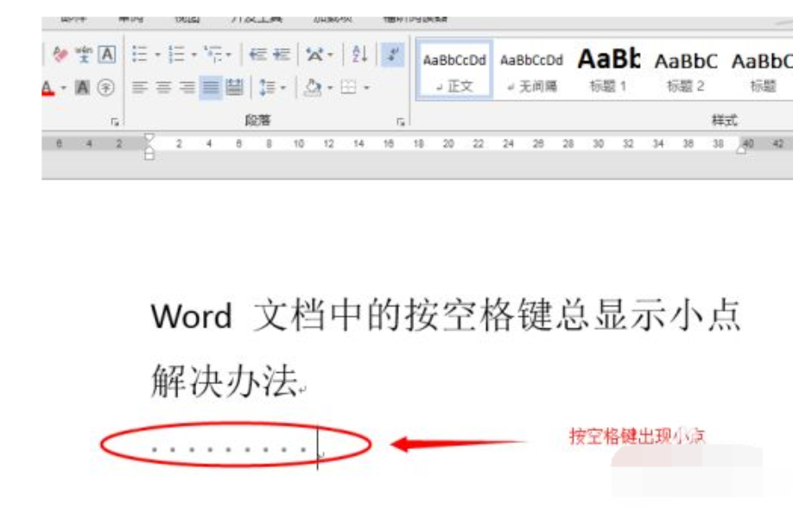Click in the text 解决办法
The image size is (812, 524).
coord(225,382)
